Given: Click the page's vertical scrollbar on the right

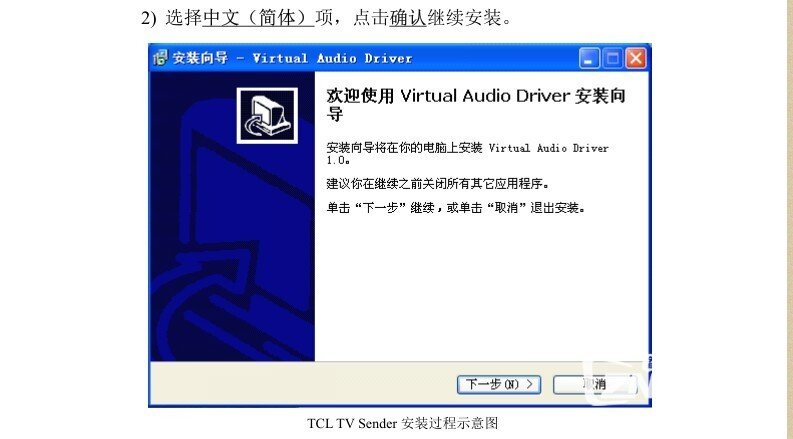Looking at the screenshot, I should (x=789, y=220).
